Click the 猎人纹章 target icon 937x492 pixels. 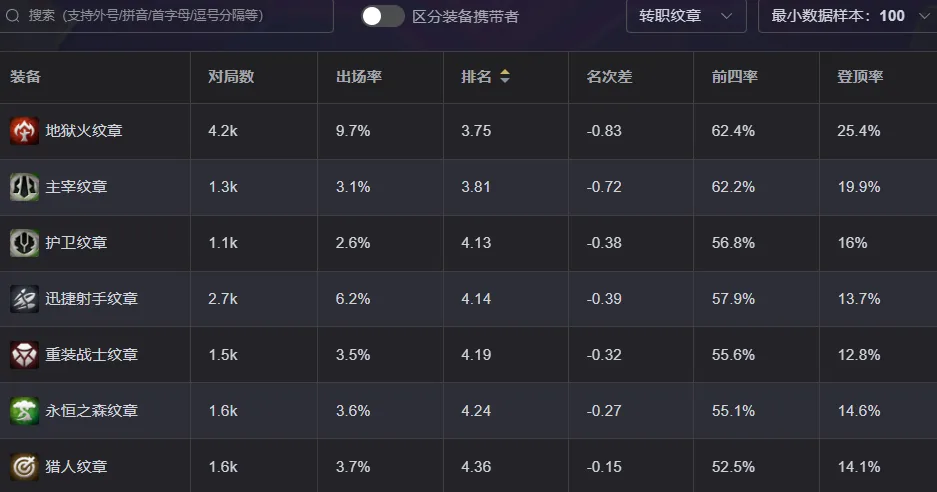25,467
